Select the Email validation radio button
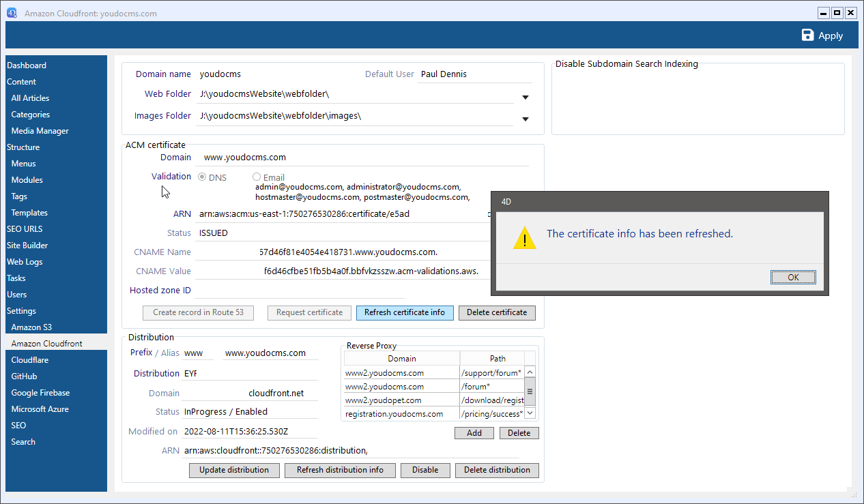Image resolution: width=864 pixels, height=504 pixels. pyautogui.click(x=257, y=177)
